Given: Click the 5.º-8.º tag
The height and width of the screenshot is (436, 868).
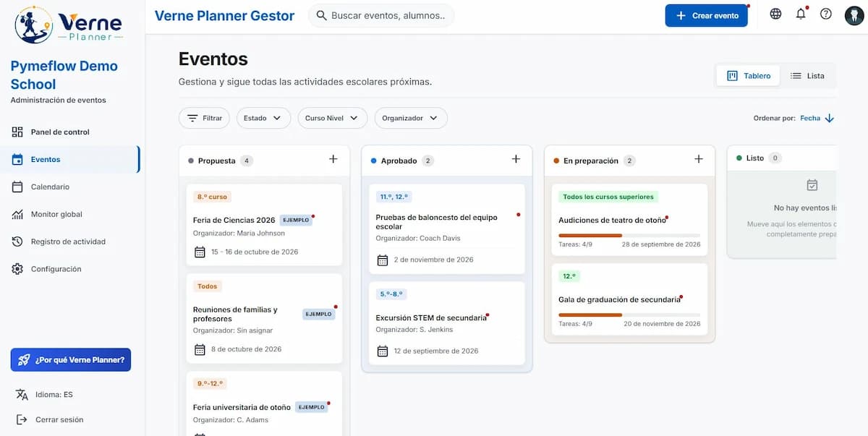Looking at the screenshot, I should 391,294.
